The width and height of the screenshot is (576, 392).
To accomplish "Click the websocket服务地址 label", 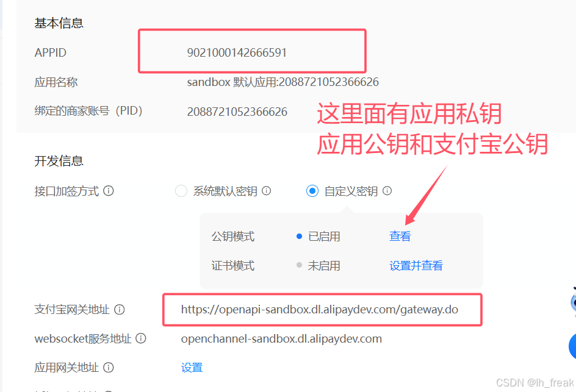I will pyautogui.click(x=83, y=338).
